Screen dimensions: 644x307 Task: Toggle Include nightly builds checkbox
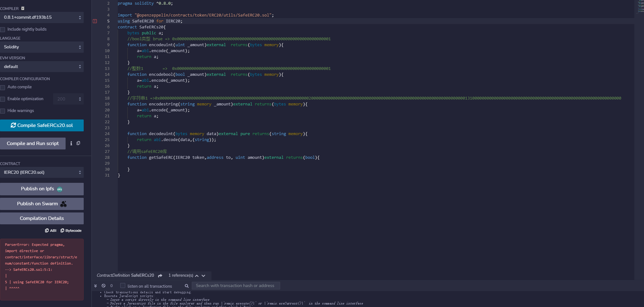[2, 29]
